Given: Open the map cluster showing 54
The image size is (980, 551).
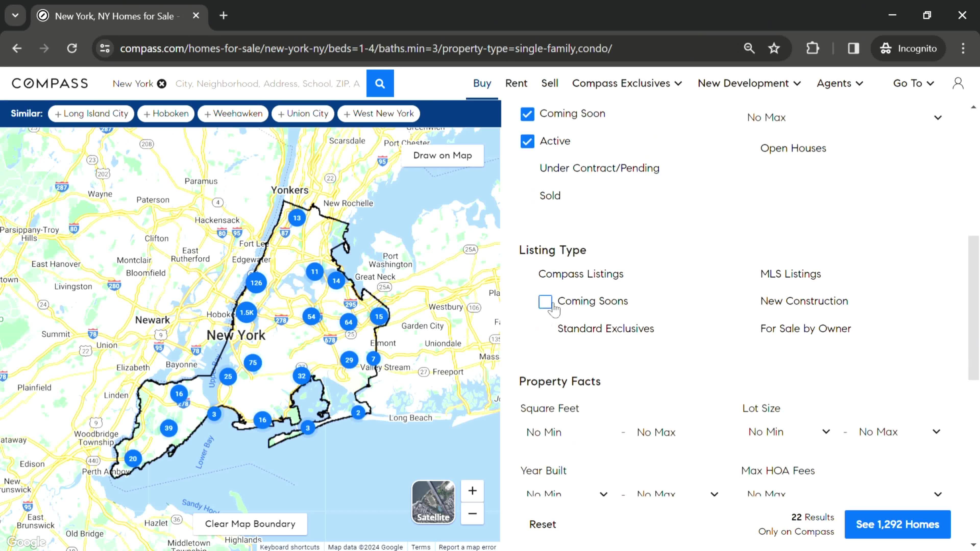Looking at the screenshot, I should [311, 317].
